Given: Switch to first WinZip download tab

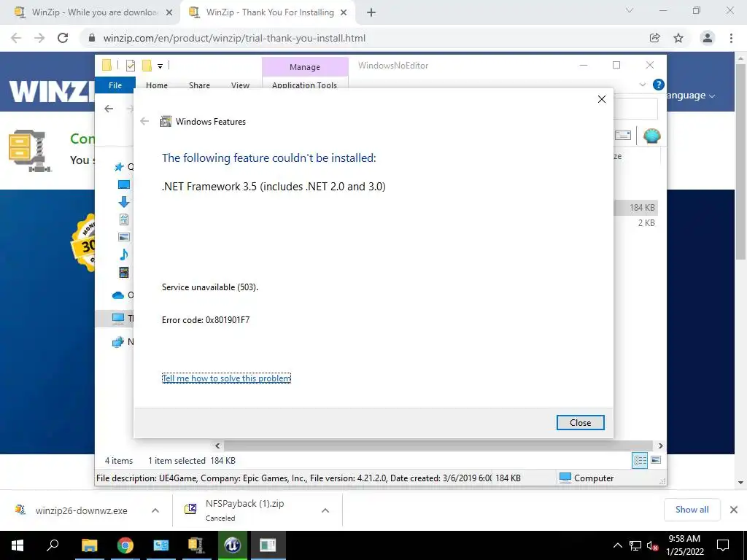Looking at the screenshot, I should (x=93, y=12).
